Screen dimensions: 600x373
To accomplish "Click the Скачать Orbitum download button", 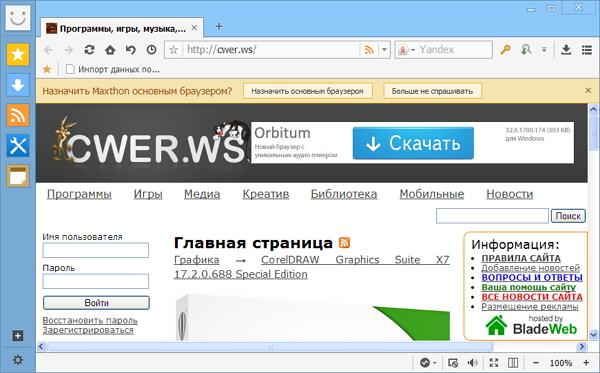I will click(x=413, y=143).
